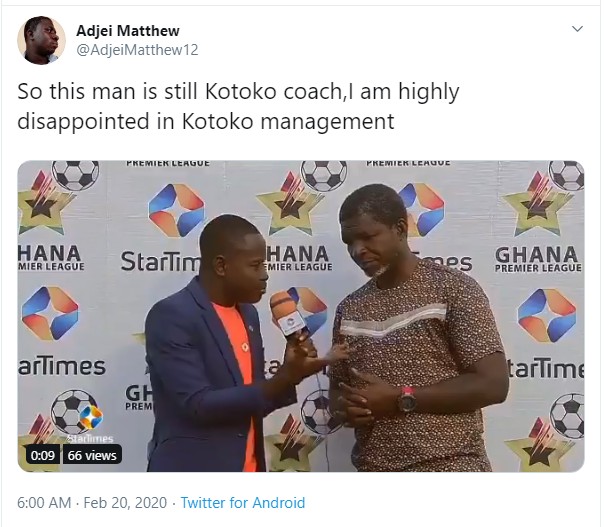The image size is (604, 527).
Task: Click the soccer ball graphic above the StarTimes watermark
Action: click(x=72, y=411)
